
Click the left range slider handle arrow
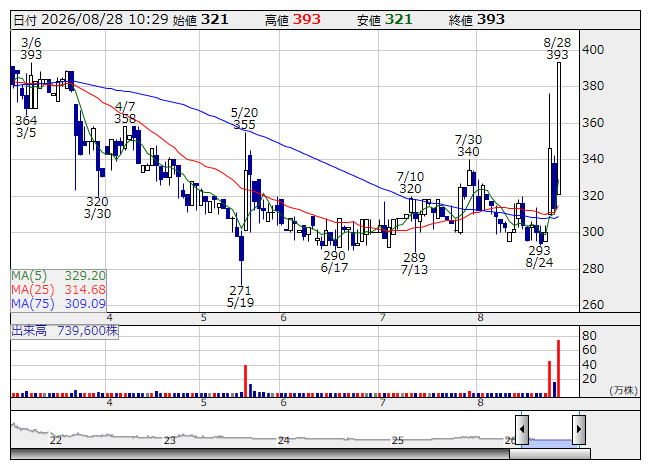click(522, 429)
